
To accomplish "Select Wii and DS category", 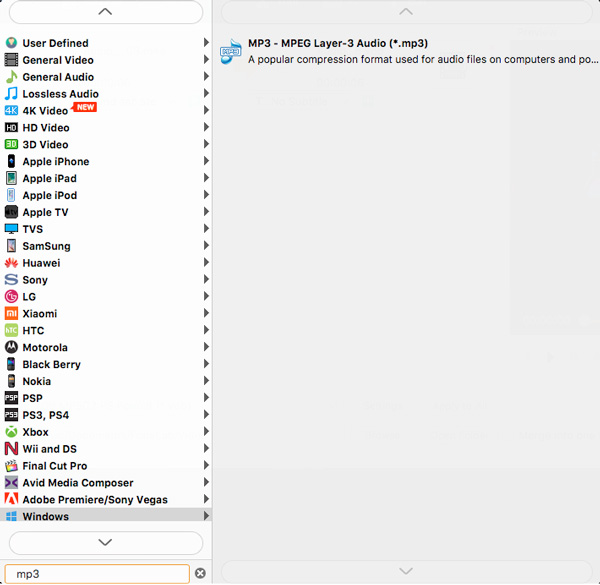I will (106, 448).
